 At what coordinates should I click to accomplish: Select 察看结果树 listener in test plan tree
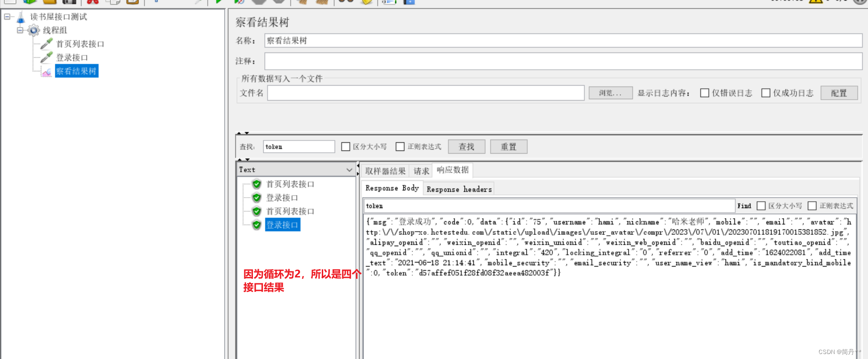coord(76,71)
